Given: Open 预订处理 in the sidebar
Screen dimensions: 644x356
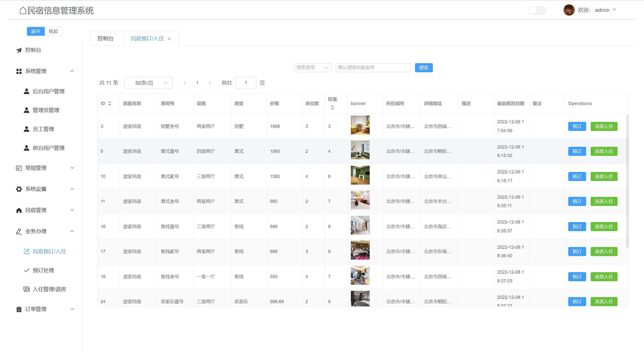Looking at the screenshot, I should tap(43, 270).
